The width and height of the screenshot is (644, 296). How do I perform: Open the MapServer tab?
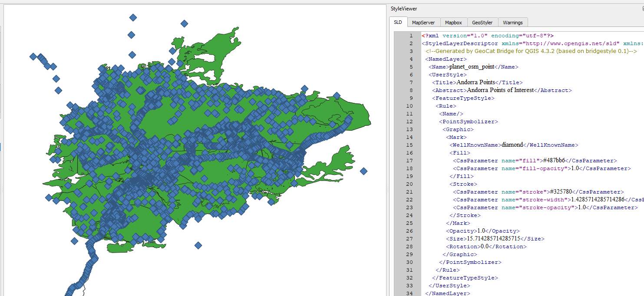pos(423,23)
